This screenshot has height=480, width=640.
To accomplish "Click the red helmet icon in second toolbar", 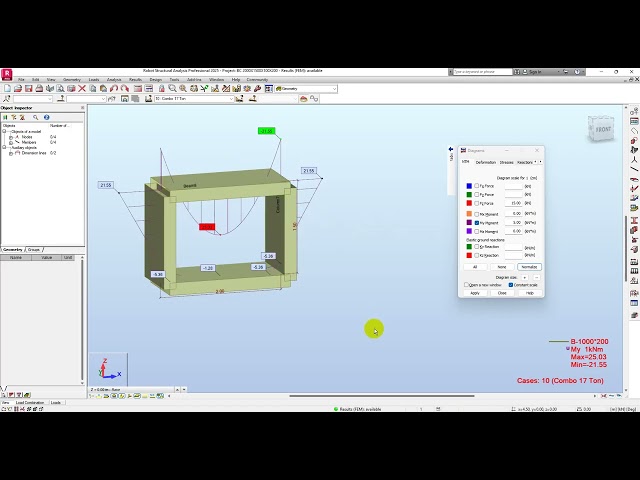I will point(304,99).
